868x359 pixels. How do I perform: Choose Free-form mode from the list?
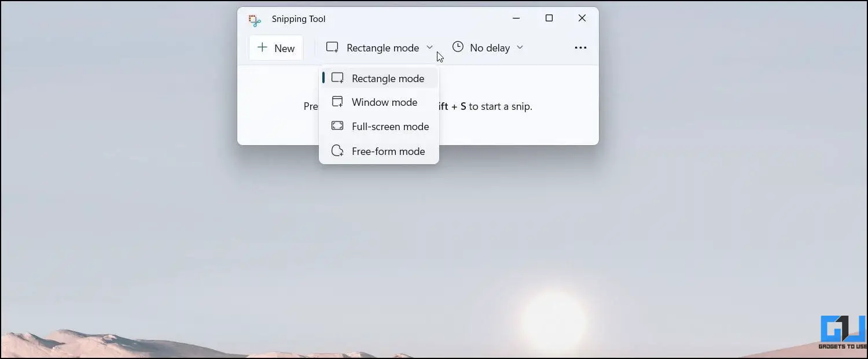pyautogui.click(x=379, y=151)
